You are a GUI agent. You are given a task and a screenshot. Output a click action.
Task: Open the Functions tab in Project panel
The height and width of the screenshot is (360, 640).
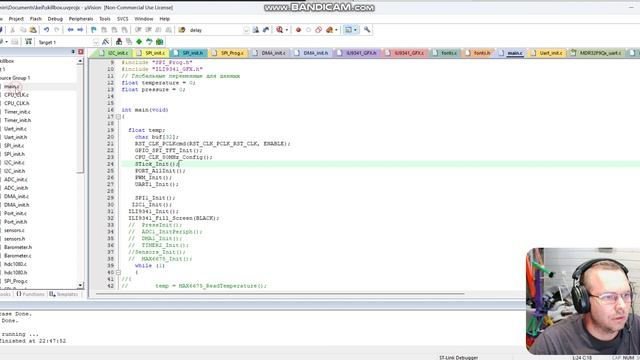(30, 294)
